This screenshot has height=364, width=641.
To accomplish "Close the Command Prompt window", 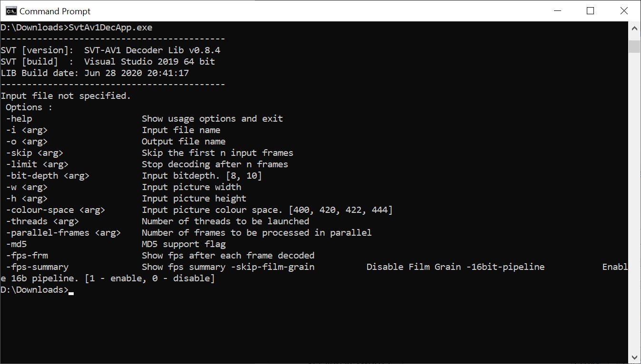I will [x=624, y=11].
